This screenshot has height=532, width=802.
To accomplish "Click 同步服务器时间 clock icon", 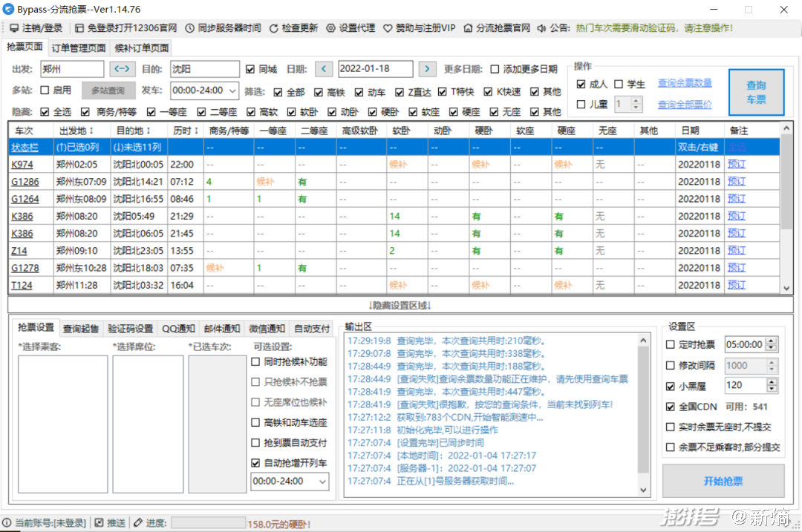I will [190, 28].
